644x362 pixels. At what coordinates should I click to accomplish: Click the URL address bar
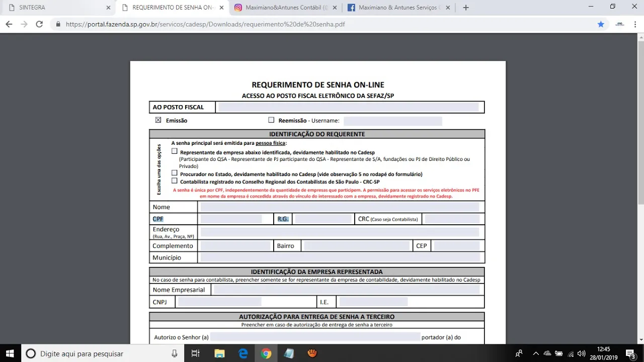322,24
